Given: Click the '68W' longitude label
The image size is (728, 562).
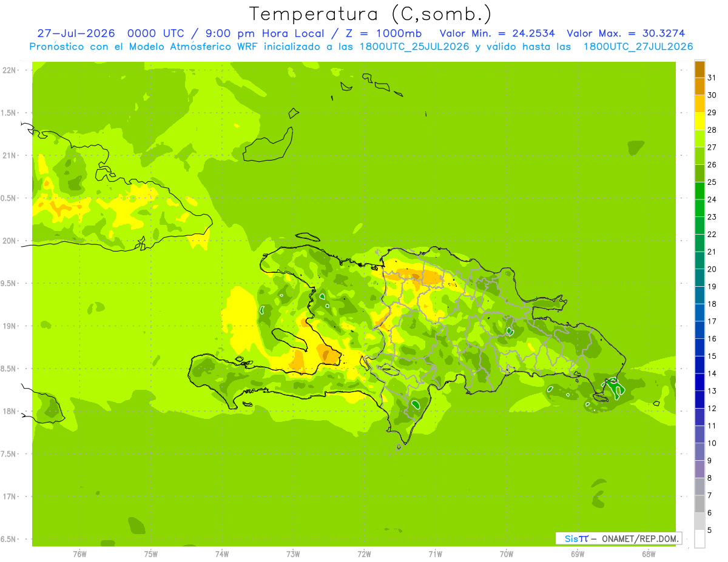Looking at the screenshot, I should 649,554.
